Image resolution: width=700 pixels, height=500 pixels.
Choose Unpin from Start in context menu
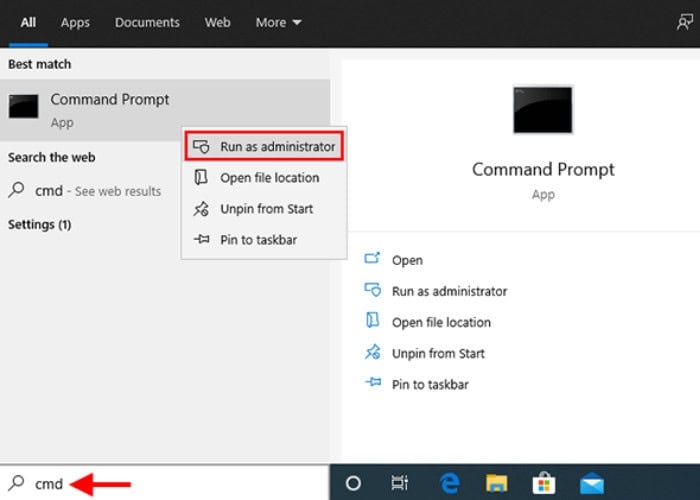[264, 208]
